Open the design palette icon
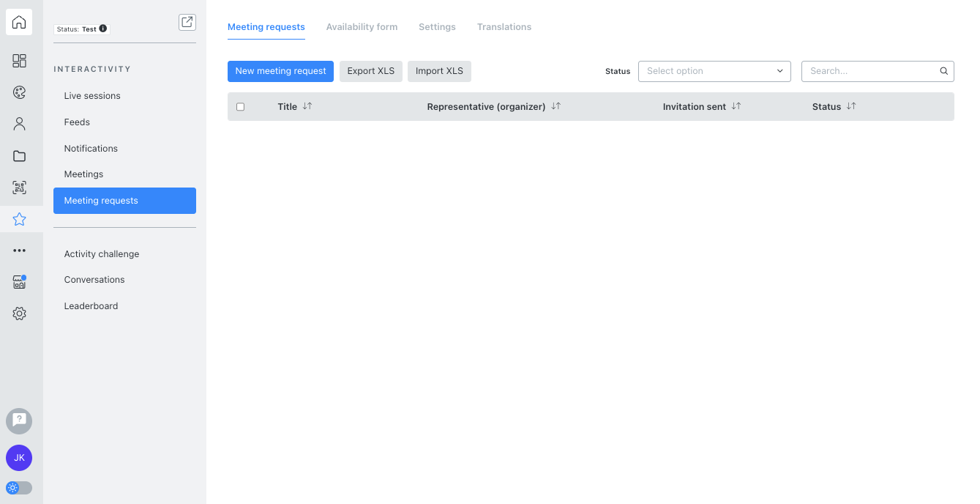Viewport: 980px width, 504px height. tap(19, 92)
